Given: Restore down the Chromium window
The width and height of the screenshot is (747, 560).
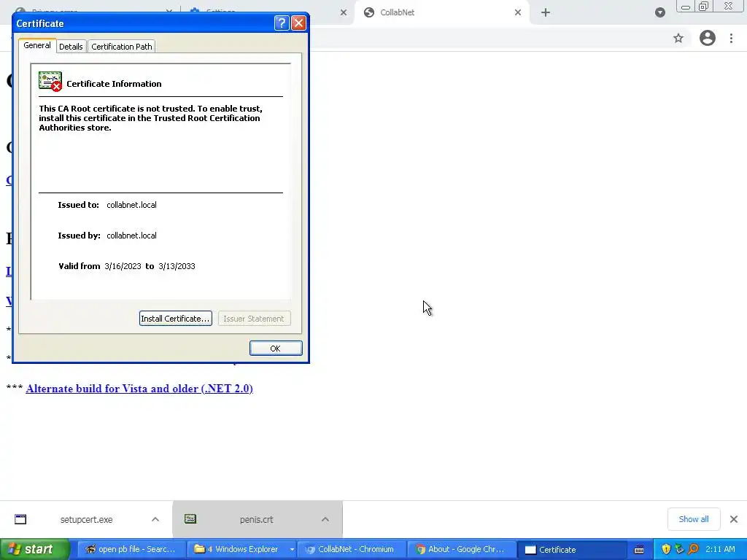Looking at the screenshot, I should pos(704,7).
